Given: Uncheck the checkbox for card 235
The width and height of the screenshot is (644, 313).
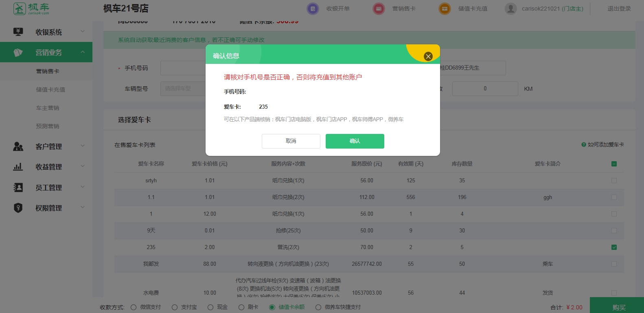Looking at the screenshot, I should [614, 247].
